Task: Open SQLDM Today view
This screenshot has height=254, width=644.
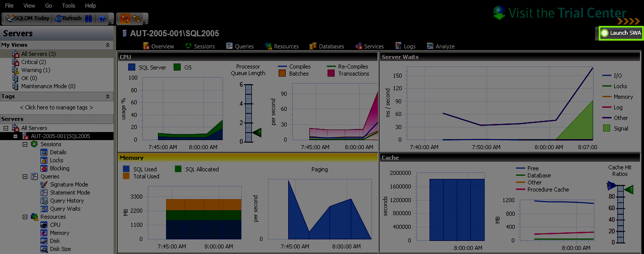Action: coord(28,19)
